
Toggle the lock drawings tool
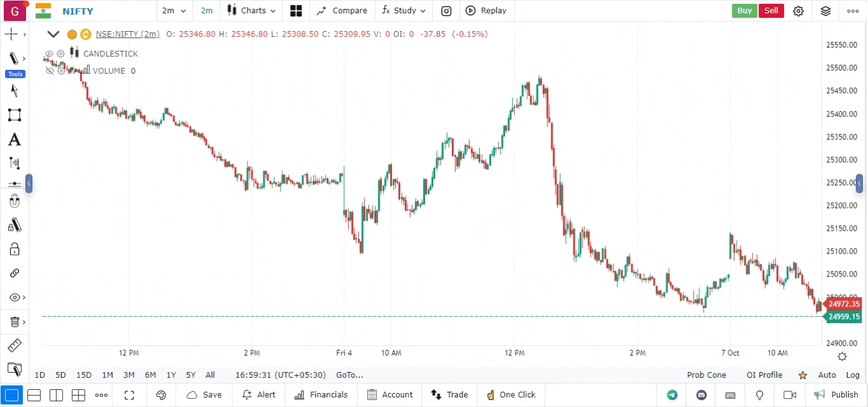(14, 249)
